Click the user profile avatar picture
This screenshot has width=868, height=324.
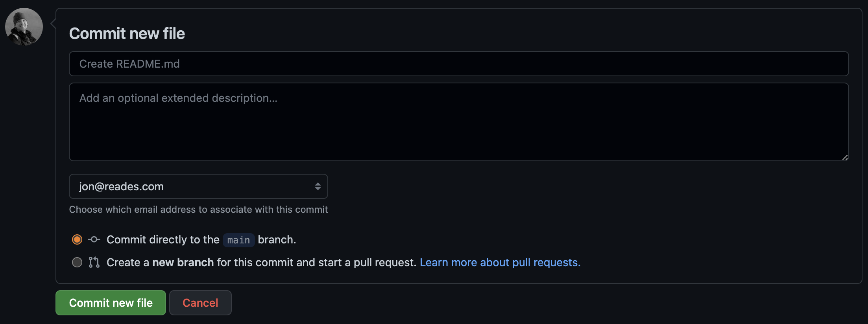tap(24, 27)
